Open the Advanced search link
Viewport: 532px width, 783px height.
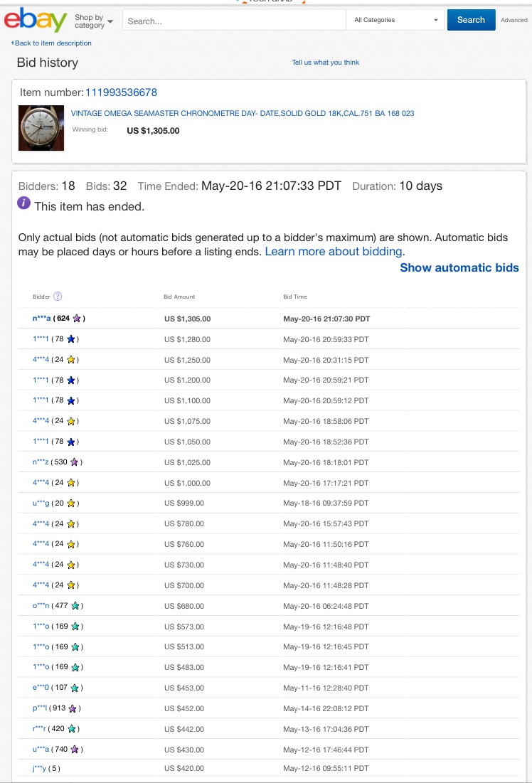[x=514, y=21]
